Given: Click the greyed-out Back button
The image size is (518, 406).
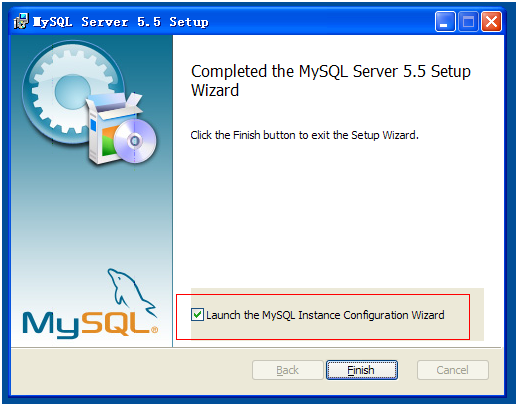Looking at the screenshot, I should tap(288, 370).
